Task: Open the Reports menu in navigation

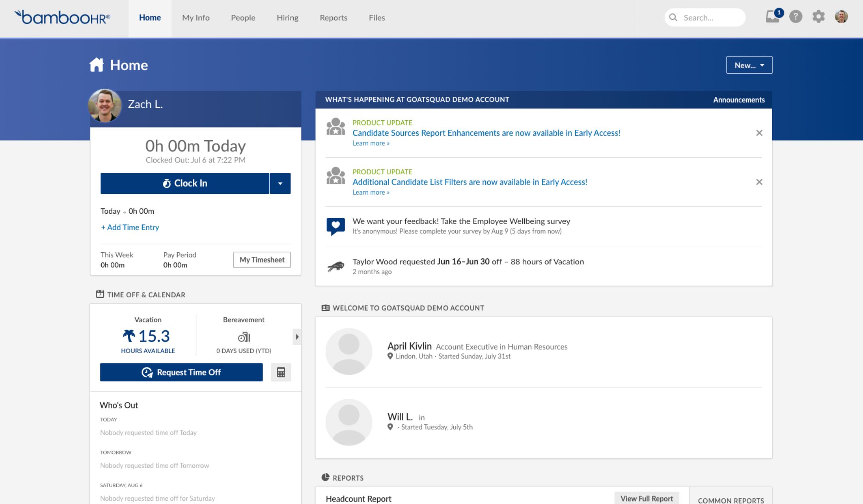Action: [333, 18]
